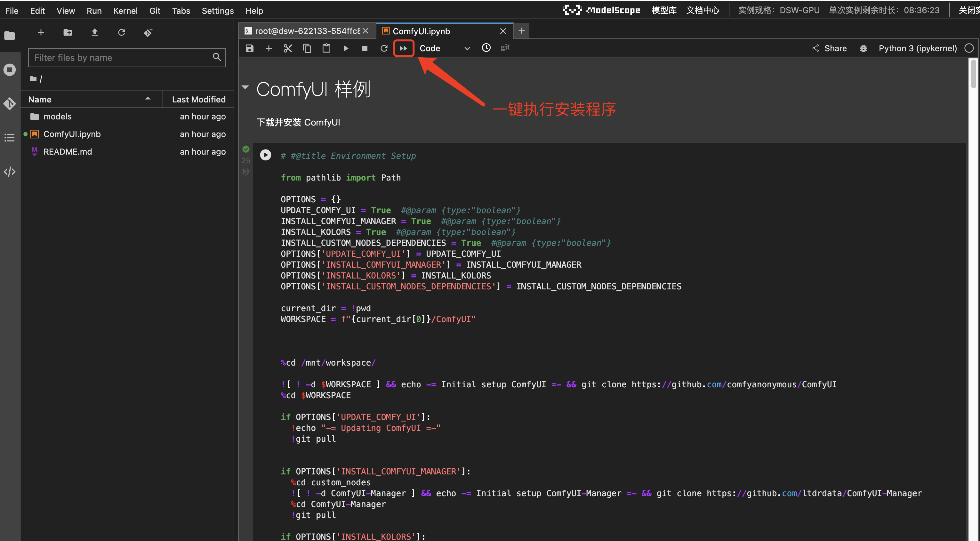The image size is (980, 541).
Task: Click the kernel status circle indicator
Action: point(968,48)
